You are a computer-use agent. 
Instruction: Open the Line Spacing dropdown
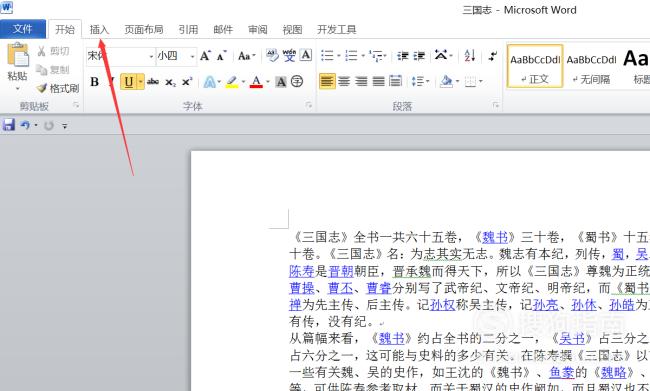(x=420, y=82)
